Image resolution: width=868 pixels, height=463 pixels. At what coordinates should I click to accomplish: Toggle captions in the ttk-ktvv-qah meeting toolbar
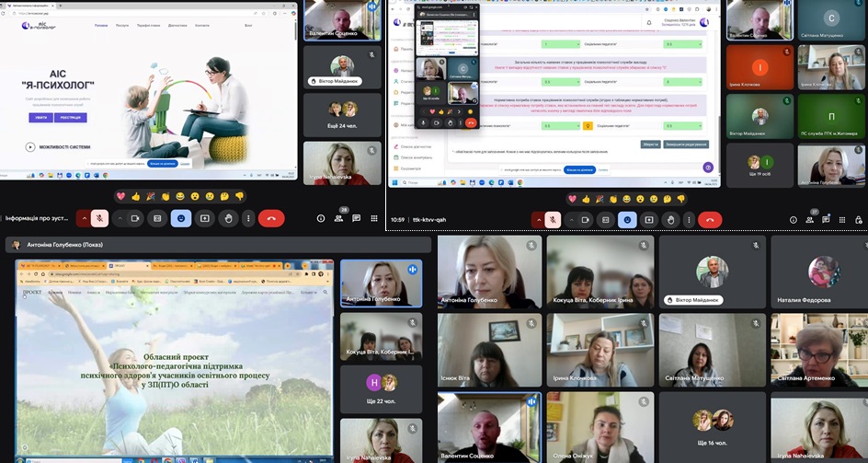tap(606, 219)
